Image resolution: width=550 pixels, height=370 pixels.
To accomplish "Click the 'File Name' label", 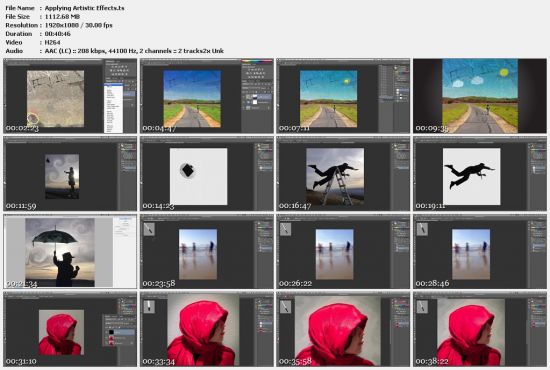I will pos(20,8).
